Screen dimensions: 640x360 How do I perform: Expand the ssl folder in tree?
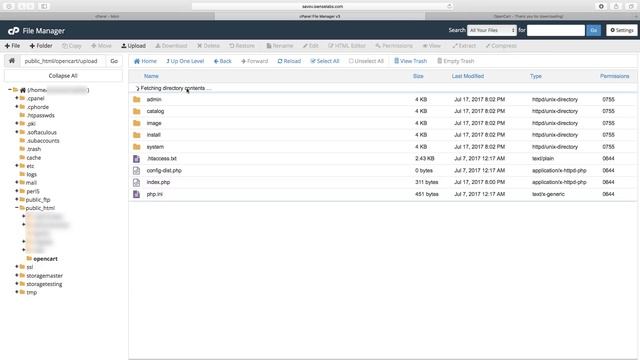(x=17, y=267)
